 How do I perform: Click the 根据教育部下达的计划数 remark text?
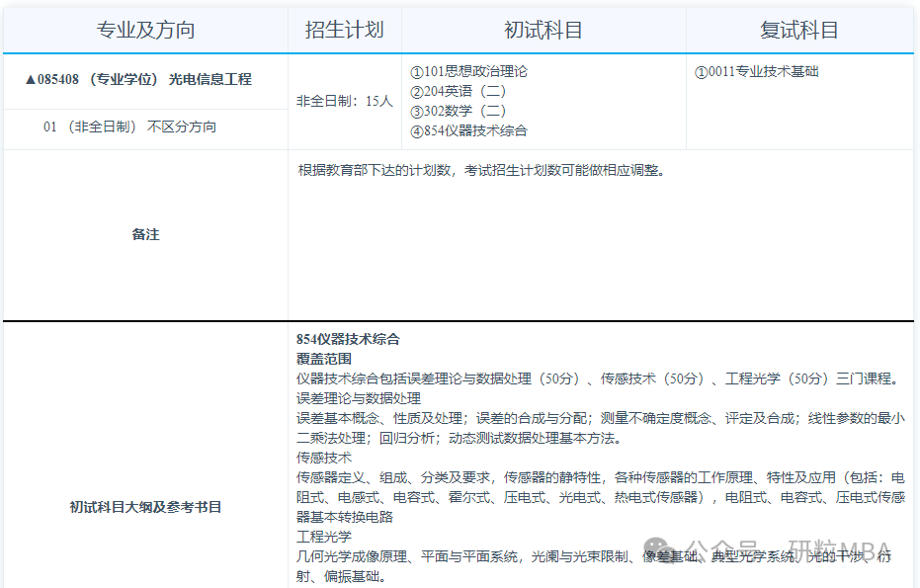[481, 170]
